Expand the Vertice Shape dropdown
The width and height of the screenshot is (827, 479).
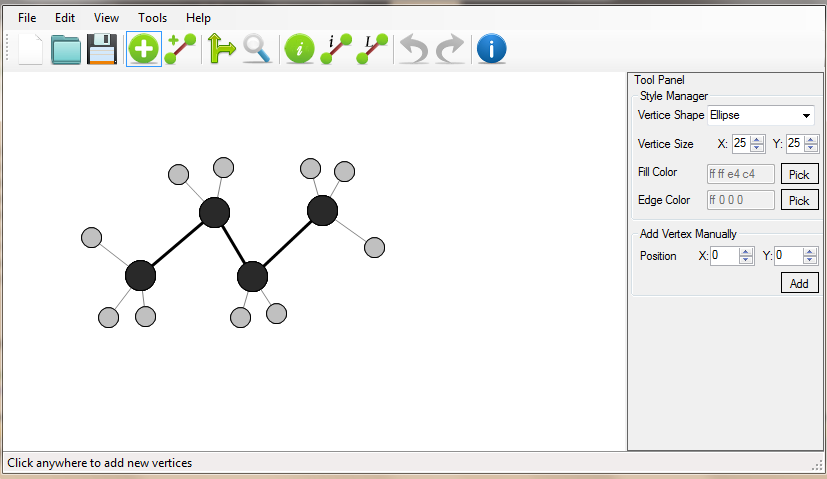[x=806, y=116]
